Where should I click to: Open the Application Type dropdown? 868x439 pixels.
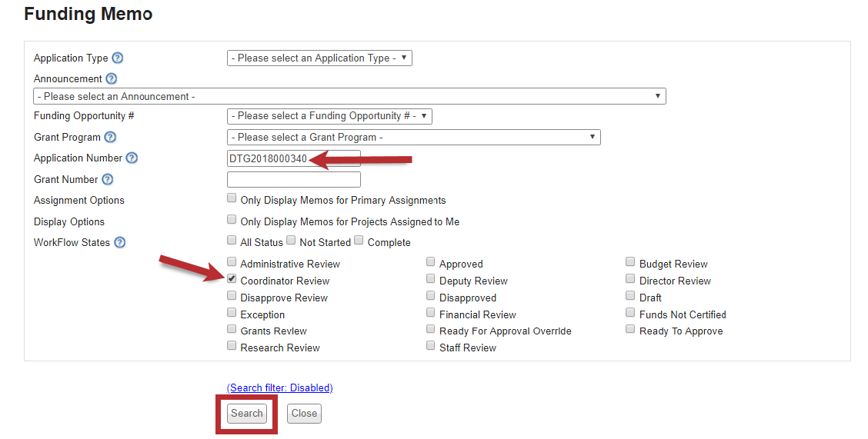tap(319, 58)
